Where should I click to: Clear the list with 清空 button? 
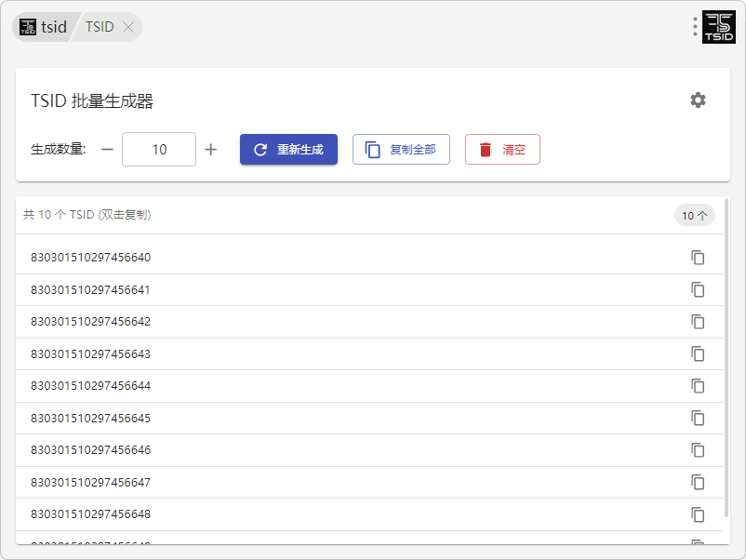(x=502, y=150)
